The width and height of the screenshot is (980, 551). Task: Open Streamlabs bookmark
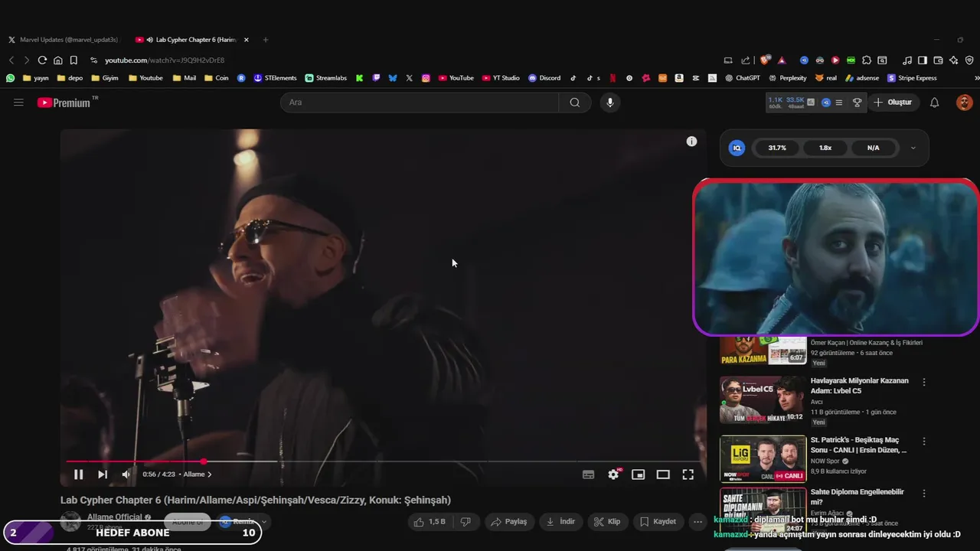click(326, 78)
